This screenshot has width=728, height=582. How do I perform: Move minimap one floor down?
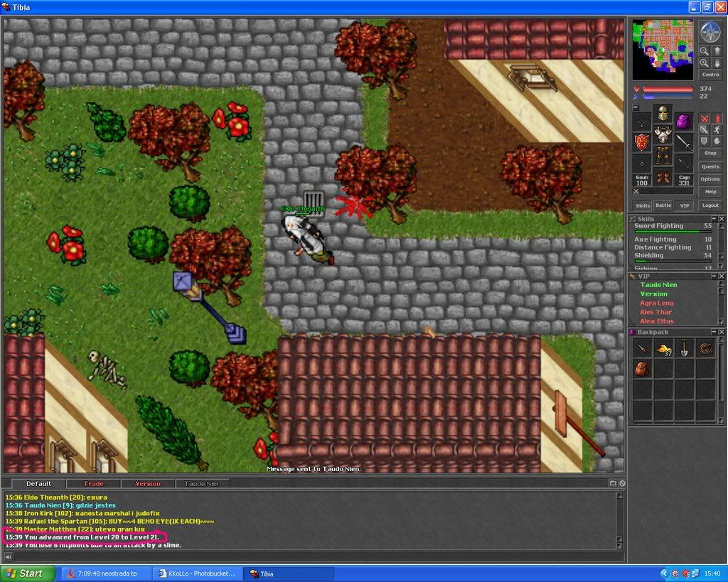tap(717, 63)
